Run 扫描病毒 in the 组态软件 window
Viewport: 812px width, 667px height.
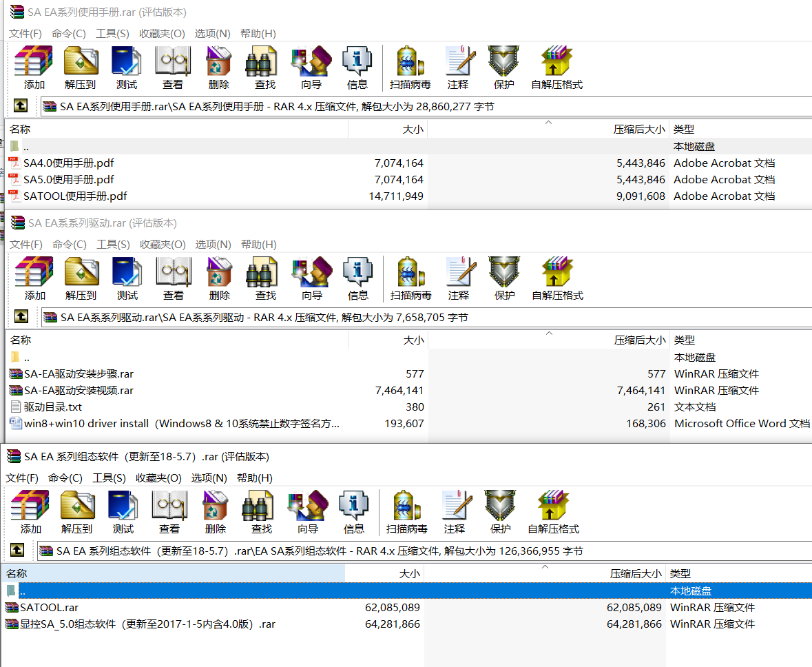(x=406, y=512)
